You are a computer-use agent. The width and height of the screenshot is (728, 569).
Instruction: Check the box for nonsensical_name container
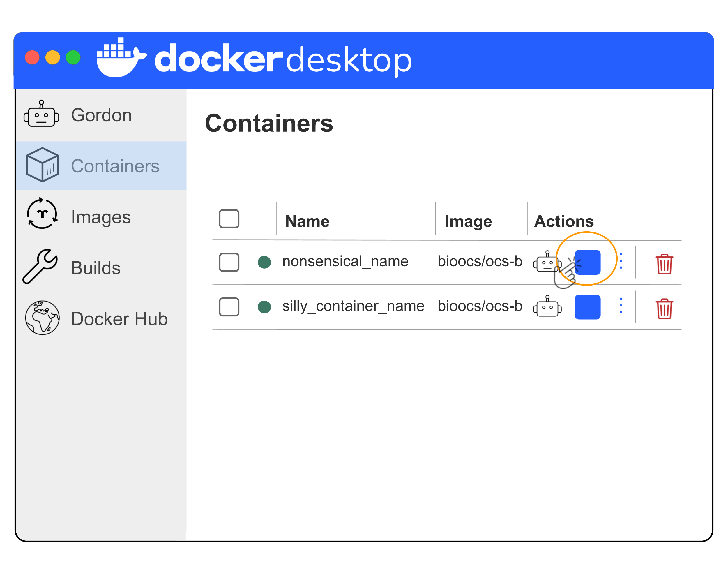tap(229, 263)
